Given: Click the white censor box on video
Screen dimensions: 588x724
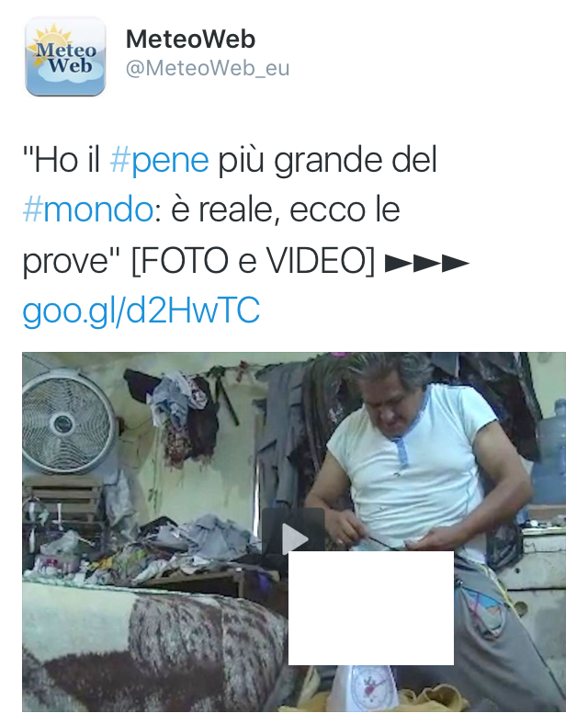Looking at the screenshot, I should pos(371,608).
